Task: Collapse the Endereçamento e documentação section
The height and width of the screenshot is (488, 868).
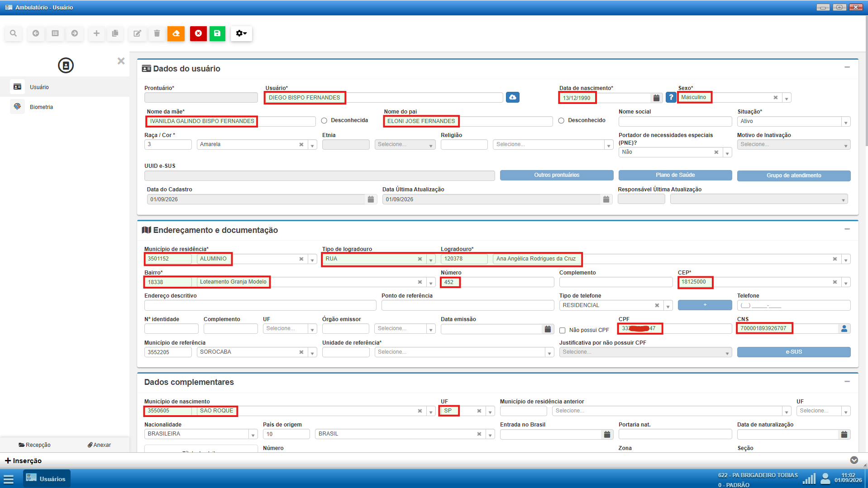Action: pos(847,229)
